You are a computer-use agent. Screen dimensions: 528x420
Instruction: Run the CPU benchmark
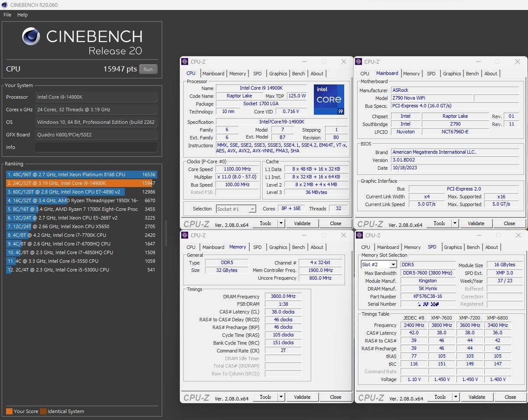pyautogui.click(x=148, y=69)
